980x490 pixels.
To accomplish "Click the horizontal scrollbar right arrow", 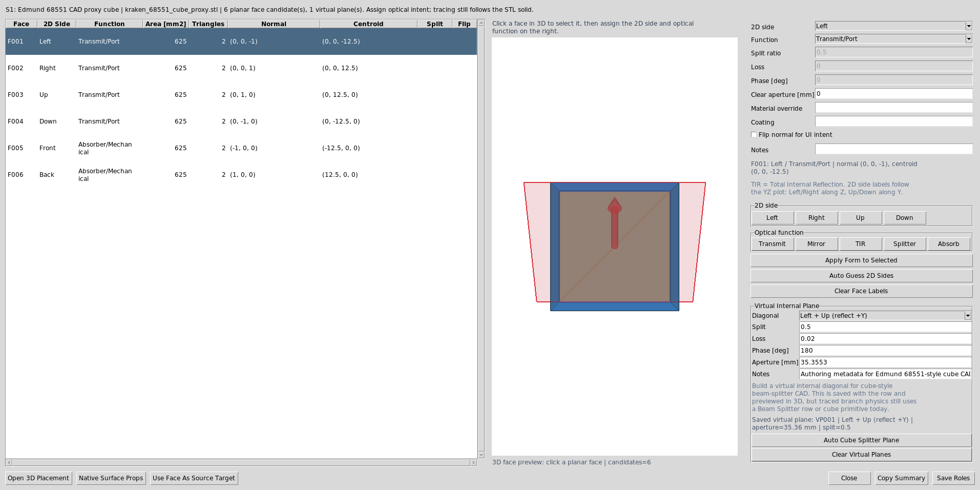I will click(x=473, y=462).
